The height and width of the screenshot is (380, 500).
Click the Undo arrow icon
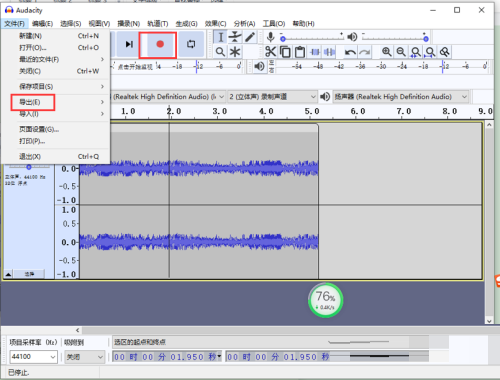pyautogui.click(x=350, y=52)
